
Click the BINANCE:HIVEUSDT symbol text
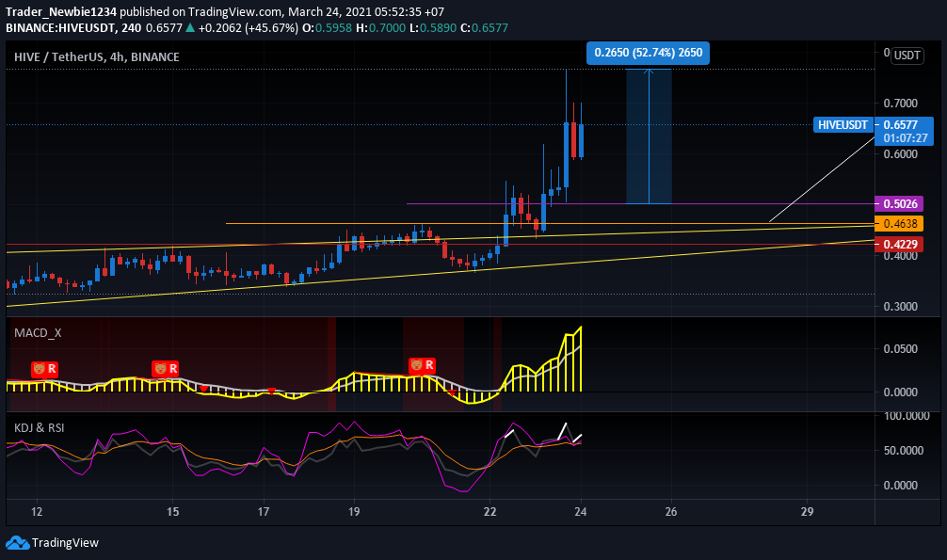61,28
